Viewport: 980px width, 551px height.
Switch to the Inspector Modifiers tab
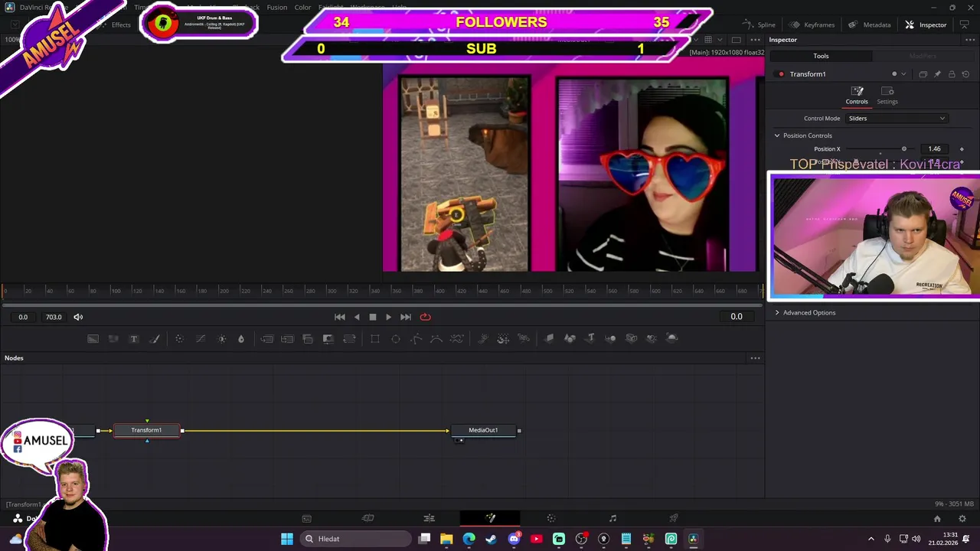[923, 56]
